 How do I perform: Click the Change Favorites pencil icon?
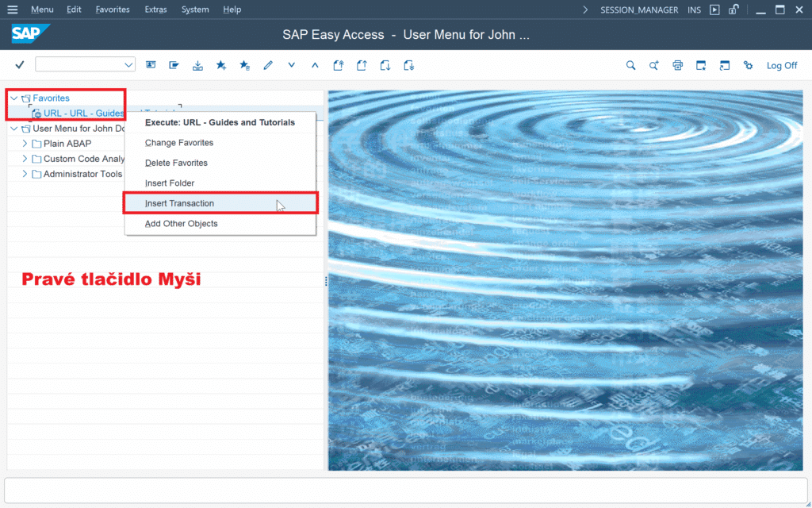(x=268, y=65)
